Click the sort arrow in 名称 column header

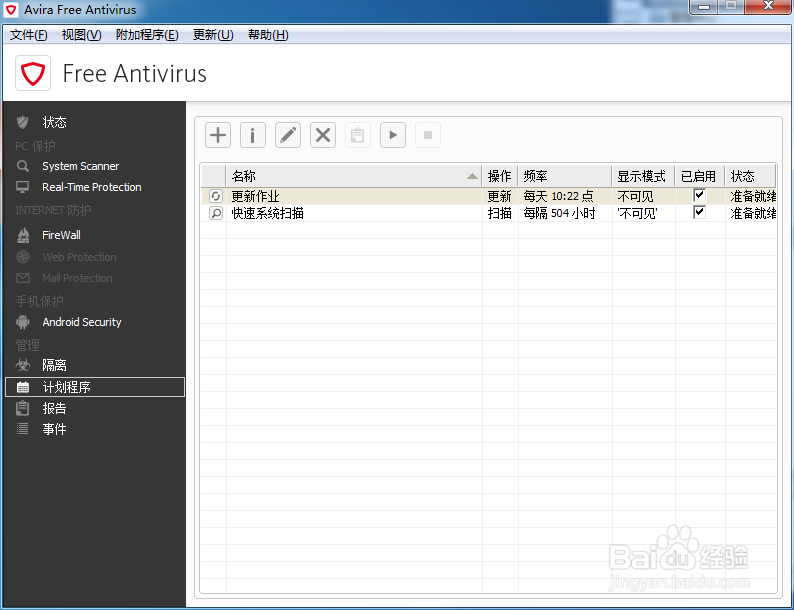pos(472,176)
